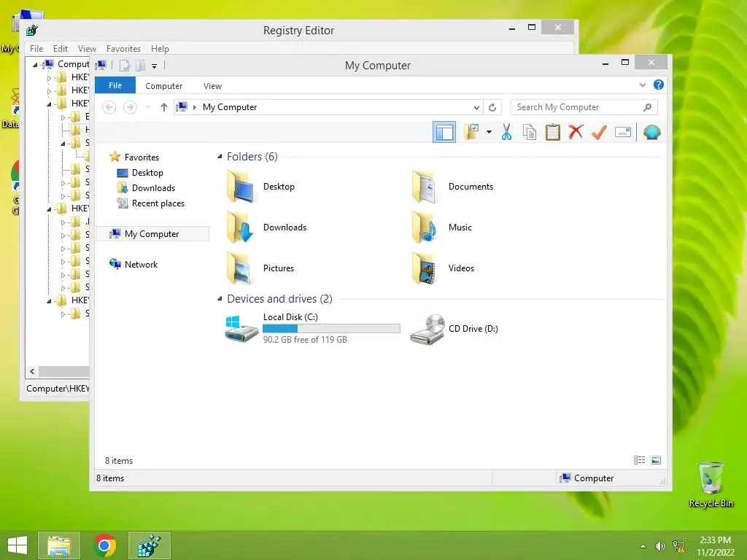Open File menu in Registry Editor

point(36,49)
